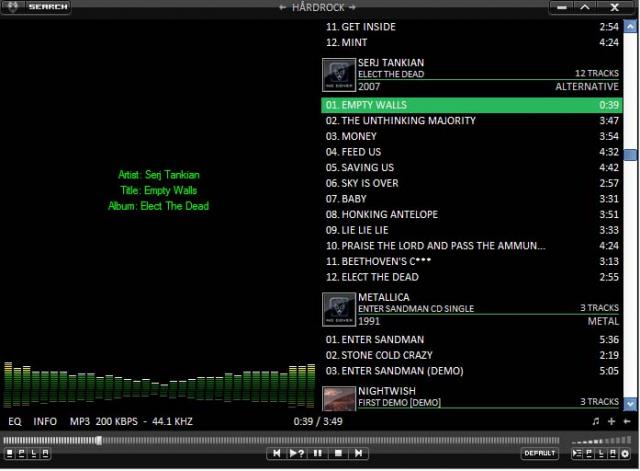Screen dimensions: 640x471
Task: Open settings via gear icon
Action: coord(625,453)
